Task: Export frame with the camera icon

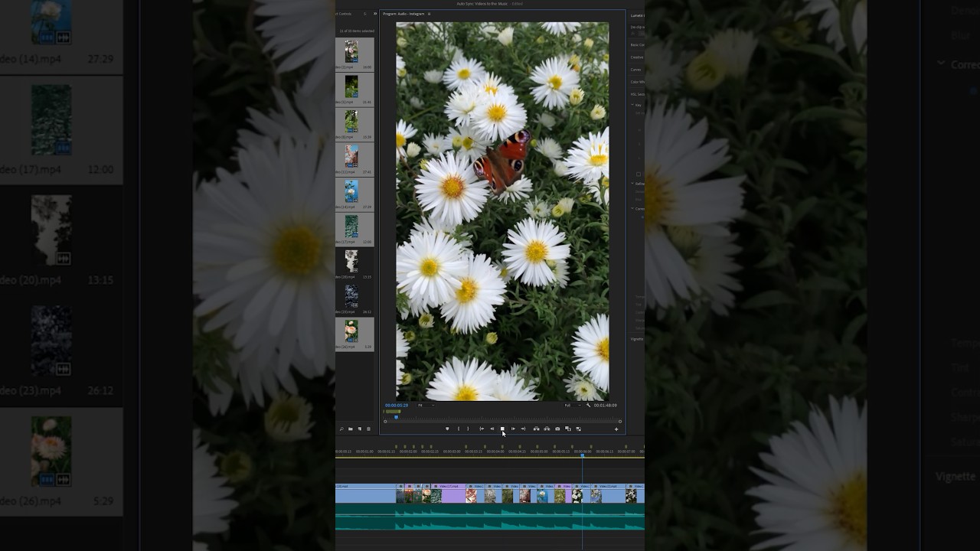Action: coord(557,429)
